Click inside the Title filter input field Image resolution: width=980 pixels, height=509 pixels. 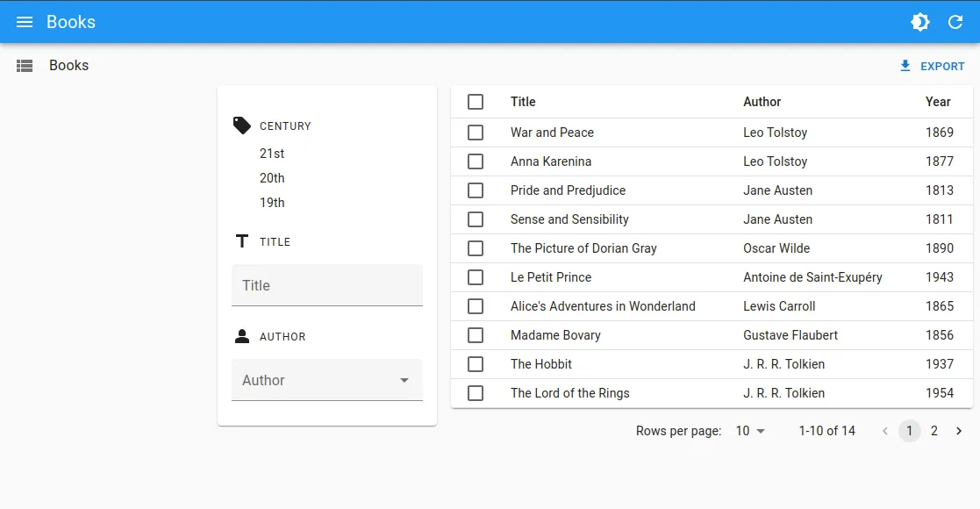(326, 284)
